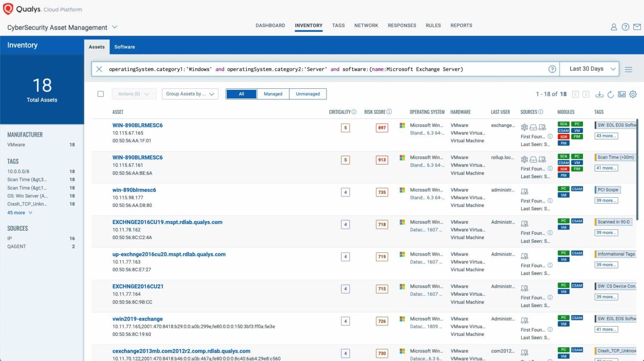
Task: Switch to the Unmanaged assets filter
Action: [x=308, y=94]
